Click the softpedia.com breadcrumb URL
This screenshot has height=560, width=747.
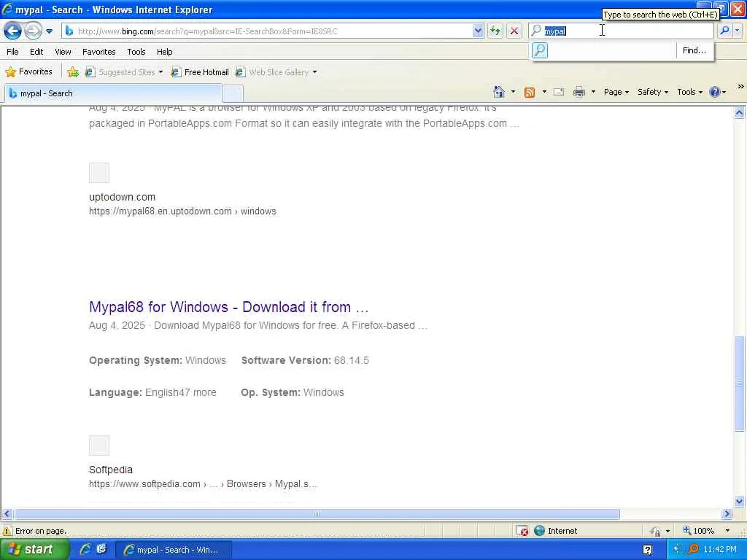click(203, 484)
